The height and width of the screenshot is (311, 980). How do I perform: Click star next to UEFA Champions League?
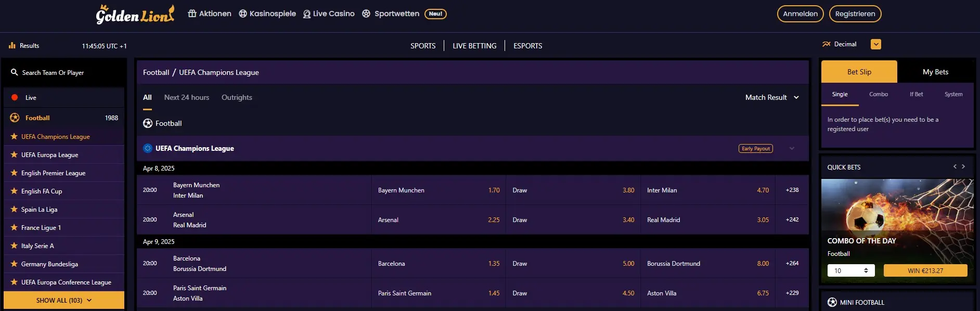coord(14,136)
